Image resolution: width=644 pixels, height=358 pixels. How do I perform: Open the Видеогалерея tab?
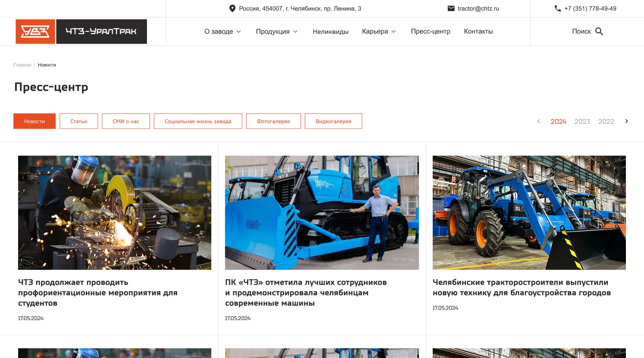click(333, 121)
